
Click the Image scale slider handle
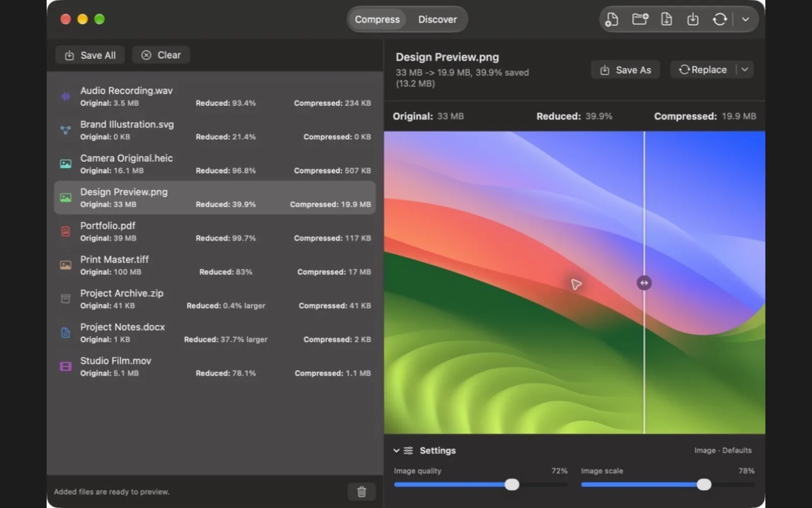pos(704,485)
